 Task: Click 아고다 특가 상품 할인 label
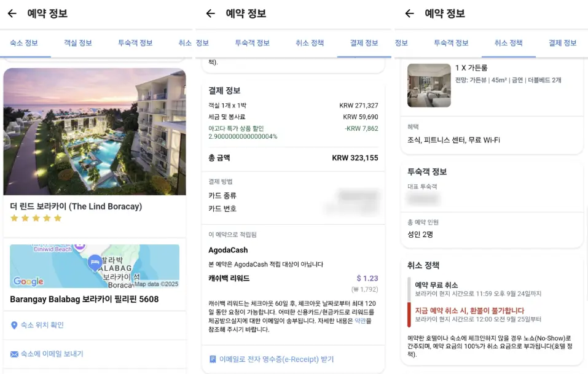237,128
